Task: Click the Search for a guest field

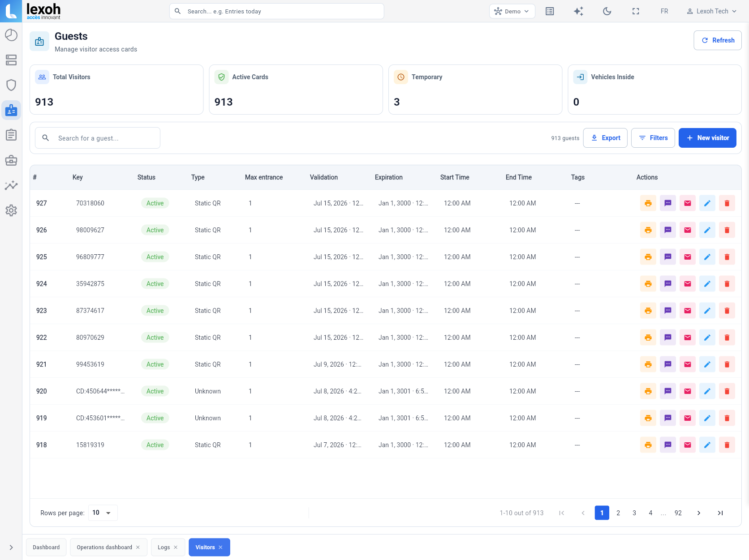Action: point(98,138)
